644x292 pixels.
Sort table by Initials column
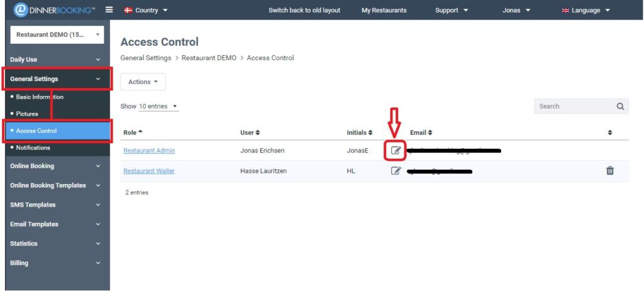coord(359,132)
